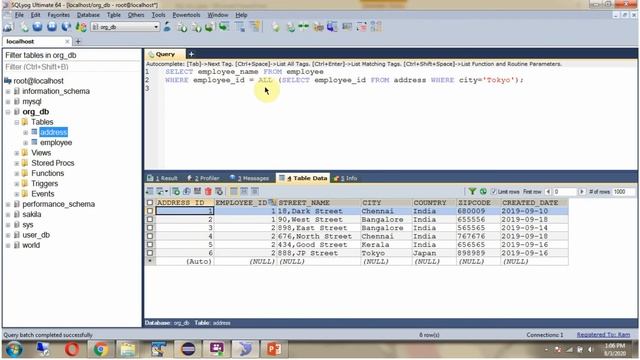Viewport: 640px width, 360px height.
Task: Click the save changes disk icon
Action: click(198, 191)
